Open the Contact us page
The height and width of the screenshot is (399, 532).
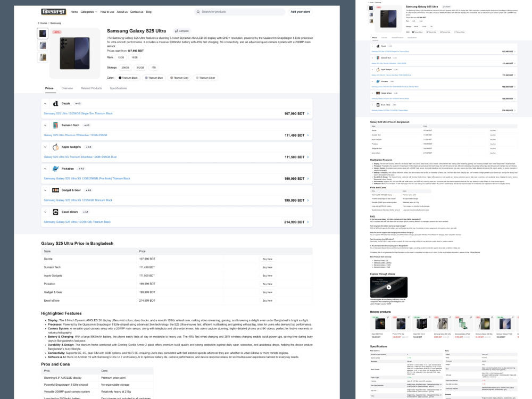point(137,12)
